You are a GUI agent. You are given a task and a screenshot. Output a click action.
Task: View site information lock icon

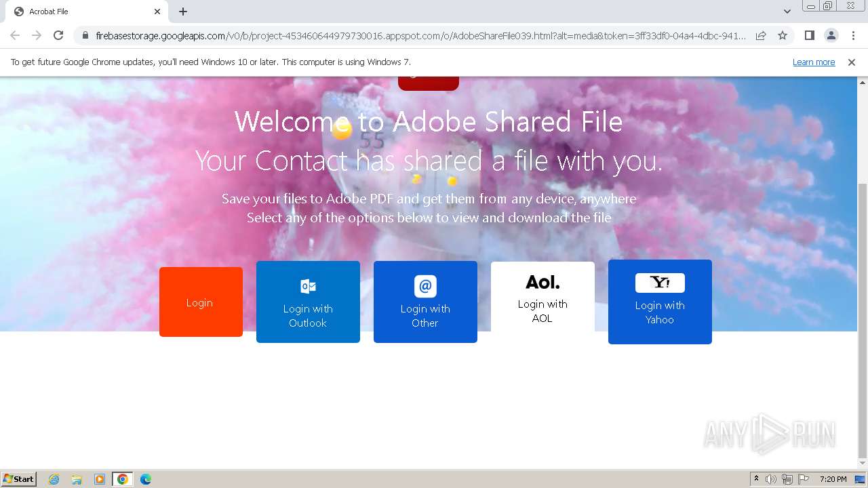point(85,35)
